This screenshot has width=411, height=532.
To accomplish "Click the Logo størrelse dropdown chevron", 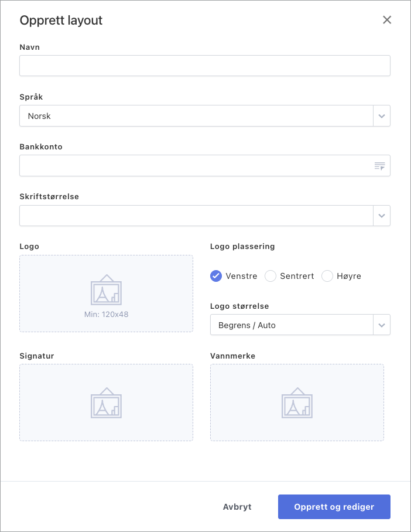I will 382,325.
